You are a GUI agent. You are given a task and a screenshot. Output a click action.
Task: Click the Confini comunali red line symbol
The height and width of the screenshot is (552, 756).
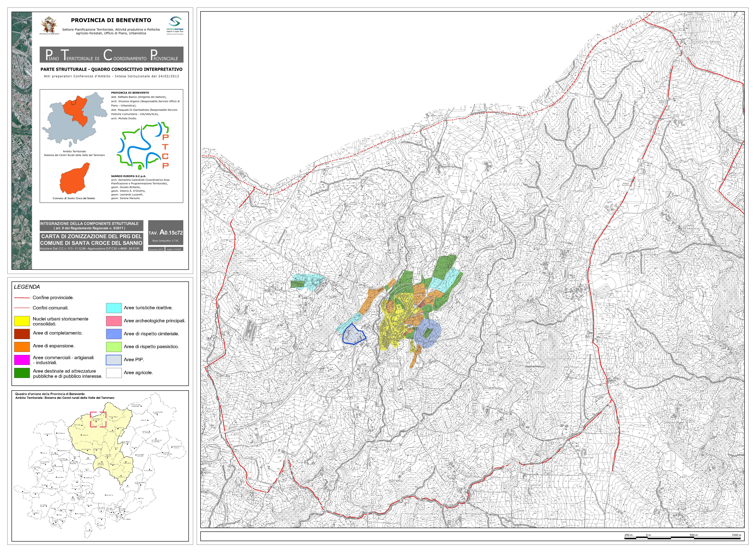coord(22,308)
